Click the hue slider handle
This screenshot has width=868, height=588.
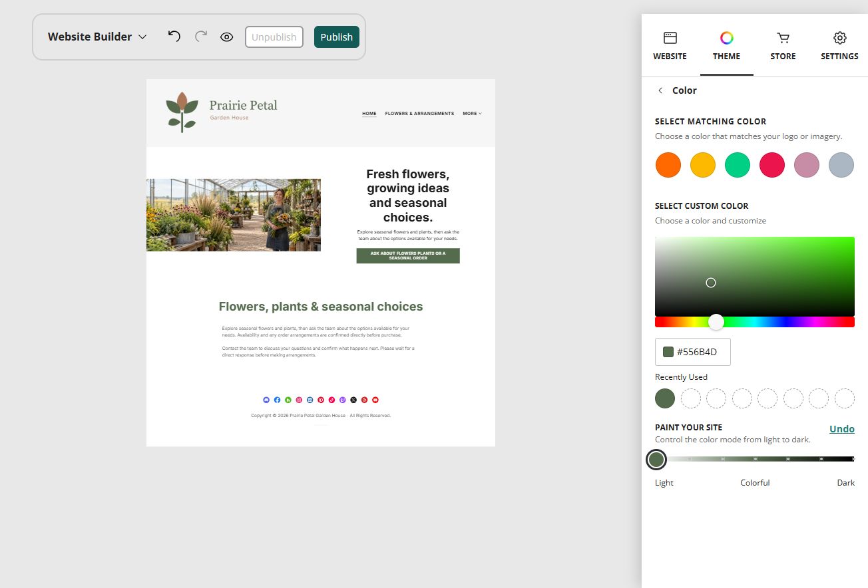(716, 322)
